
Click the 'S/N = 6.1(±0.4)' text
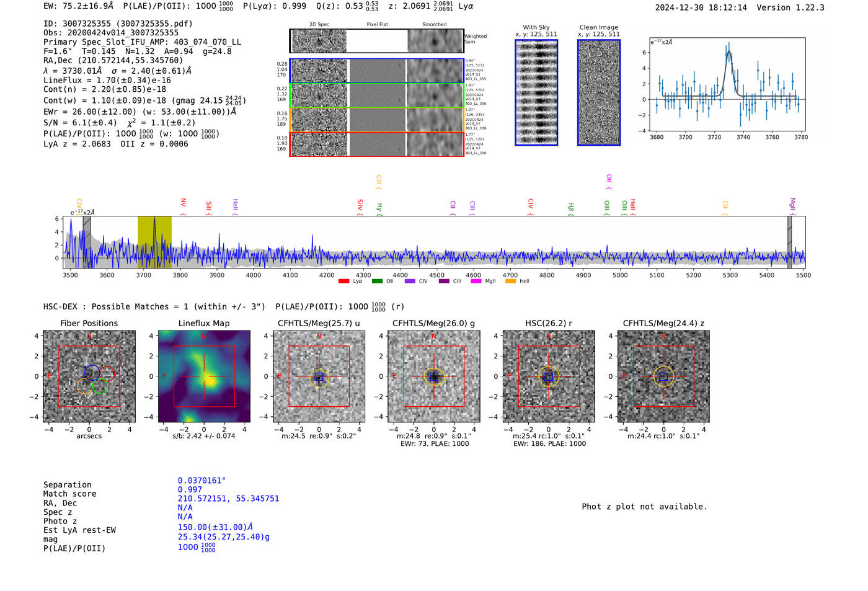[80, 123]
